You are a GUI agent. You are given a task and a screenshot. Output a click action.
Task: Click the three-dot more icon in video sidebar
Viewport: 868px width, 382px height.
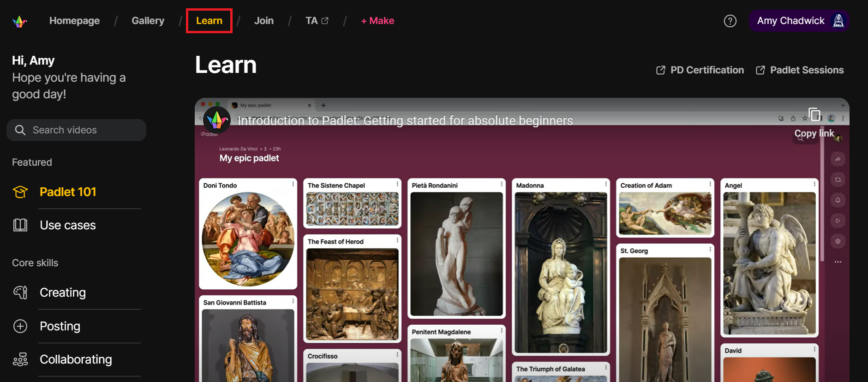point(838,262)
